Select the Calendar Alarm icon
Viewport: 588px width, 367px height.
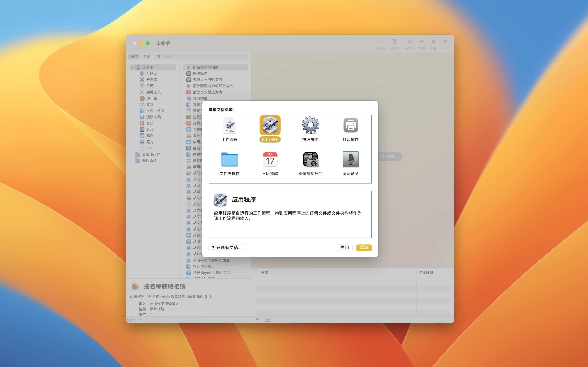pos(270,159)
